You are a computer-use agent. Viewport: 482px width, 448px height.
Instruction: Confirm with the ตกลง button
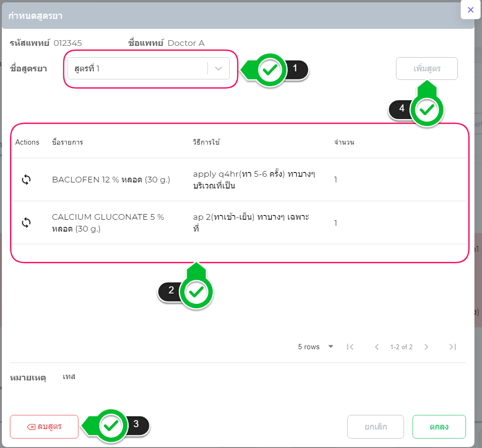point(439,427)
